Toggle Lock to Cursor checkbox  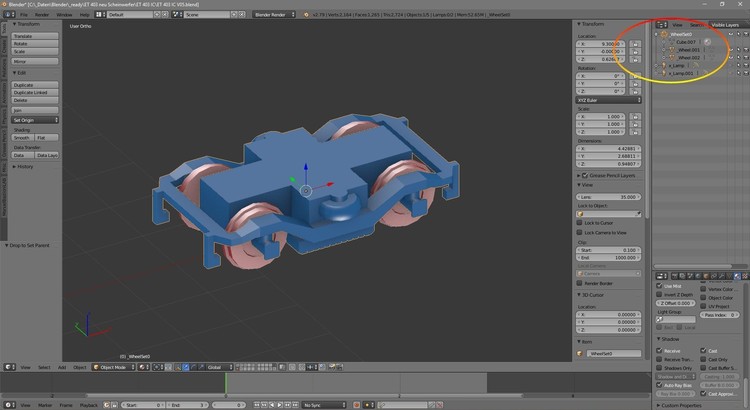click(x=579, y=223)
